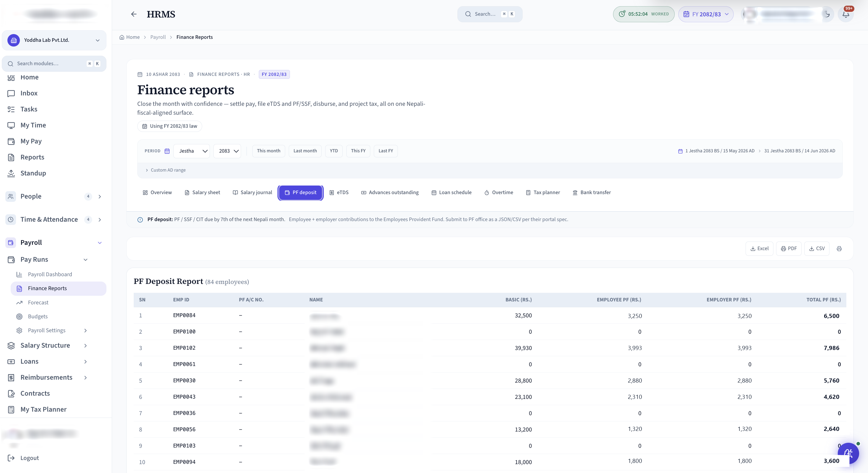The image size is (868, 473).
Task: Collapse the Pay Runs submenu
Action: 47,259
